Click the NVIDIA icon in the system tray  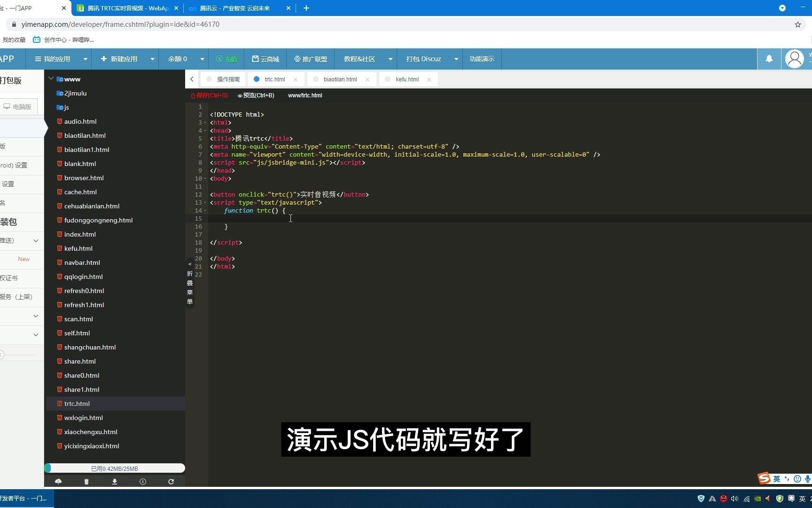(x=757, y=499)
